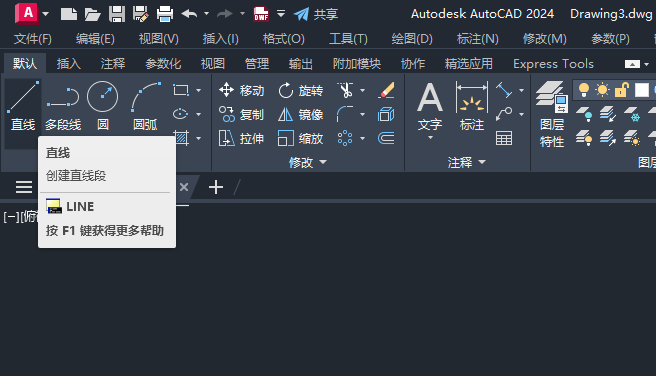Expand the 注释 panel flyout

click(467, 162)
